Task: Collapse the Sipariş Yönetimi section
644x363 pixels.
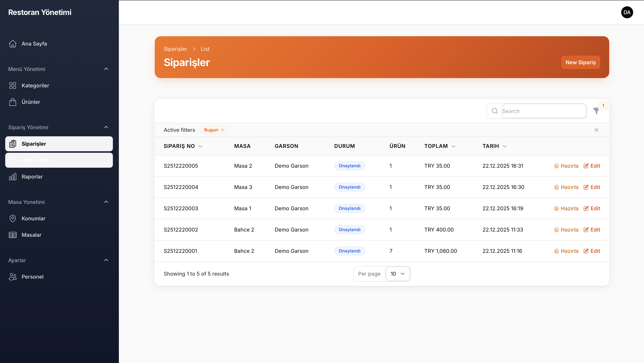Action: click(106, 127)
